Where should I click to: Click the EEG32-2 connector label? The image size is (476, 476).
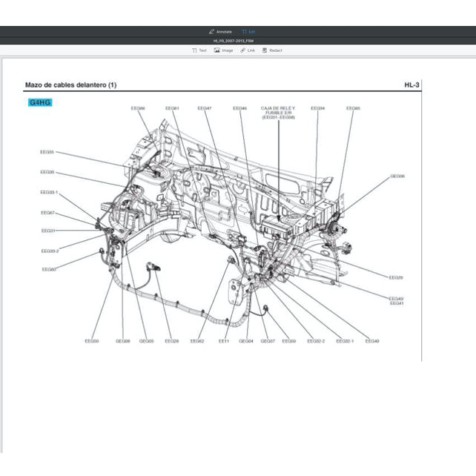[x=316, y=341]
